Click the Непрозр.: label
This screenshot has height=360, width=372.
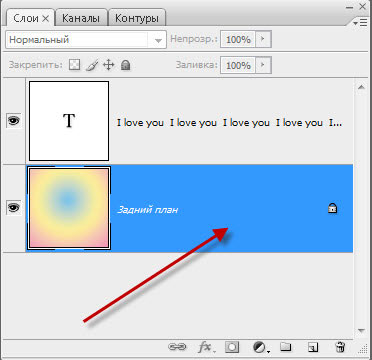[x=194, y=39]
